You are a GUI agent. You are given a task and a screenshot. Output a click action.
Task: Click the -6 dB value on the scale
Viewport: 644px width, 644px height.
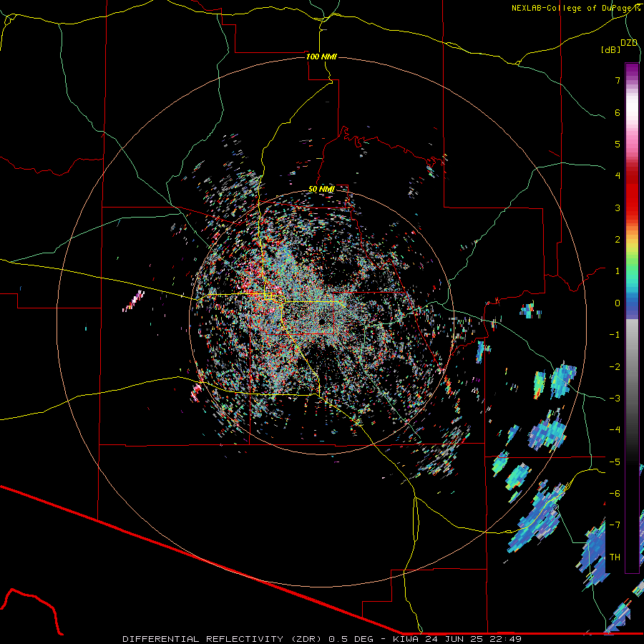pos(615,493)
